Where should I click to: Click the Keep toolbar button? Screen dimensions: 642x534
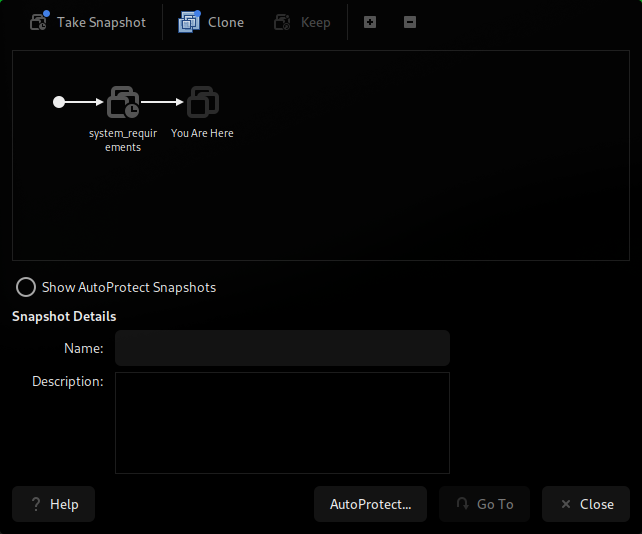(x=302, y=22)
